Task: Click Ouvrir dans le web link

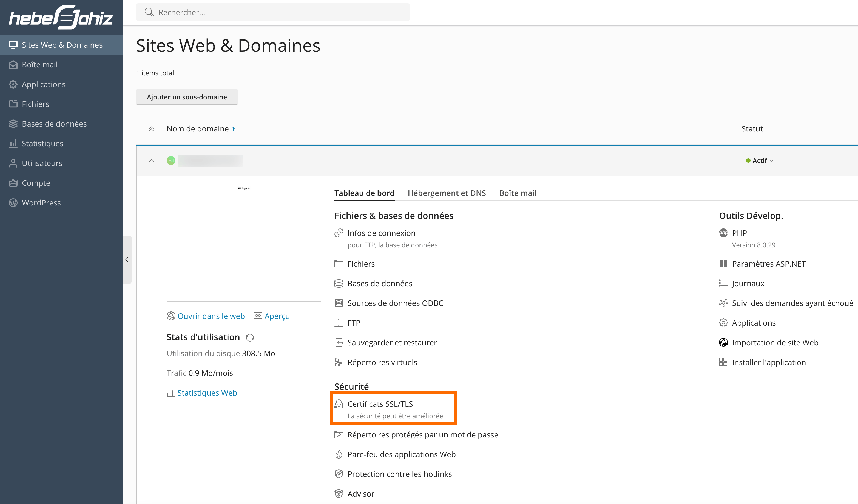Action: [211, 316]
